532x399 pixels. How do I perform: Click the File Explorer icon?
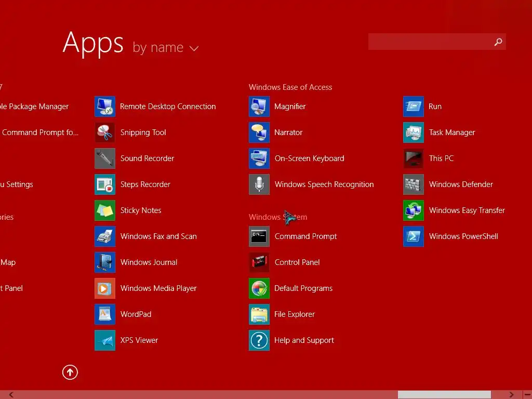[259, 314]
